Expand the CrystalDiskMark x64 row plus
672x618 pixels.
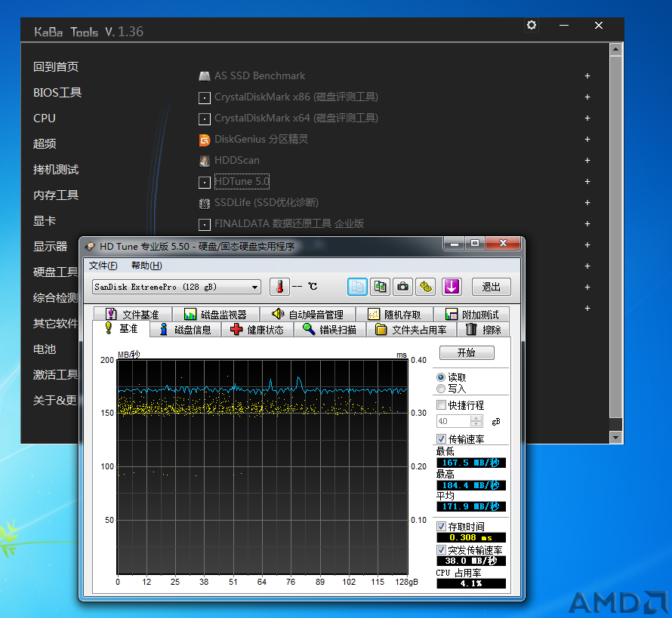(x=587, y=118)
